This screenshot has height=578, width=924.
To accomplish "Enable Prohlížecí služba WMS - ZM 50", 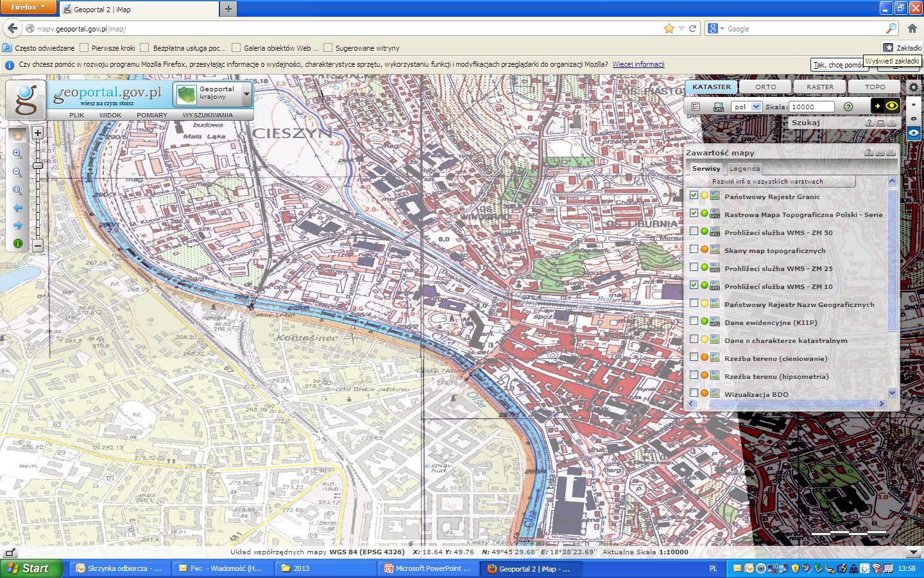I will (x=694, y=231).
